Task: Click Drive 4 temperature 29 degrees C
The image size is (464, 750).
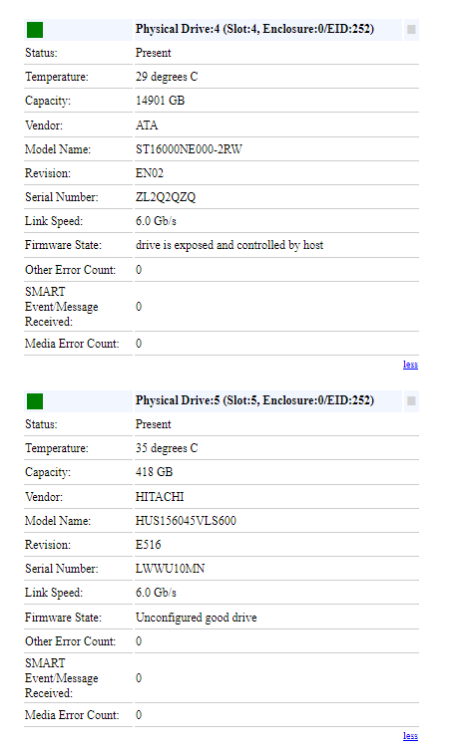Action: pyautogui.click(x=166, y=77)
